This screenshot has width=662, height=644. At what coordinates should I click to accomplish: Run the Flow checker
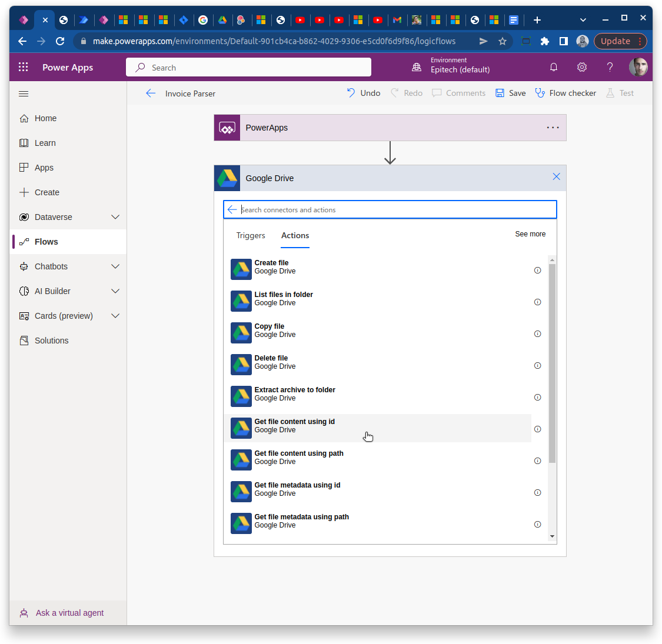click(565, 94)
